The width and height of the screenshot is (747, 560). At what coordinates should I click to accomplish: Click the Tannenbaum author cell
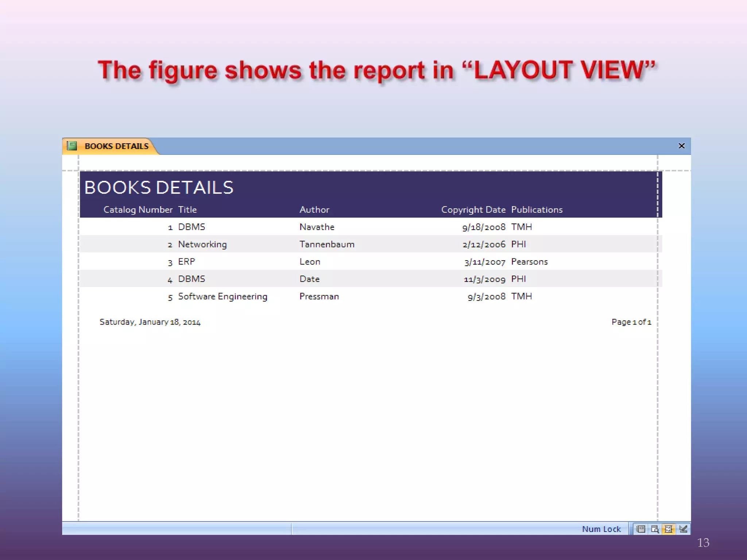[327, 244]
